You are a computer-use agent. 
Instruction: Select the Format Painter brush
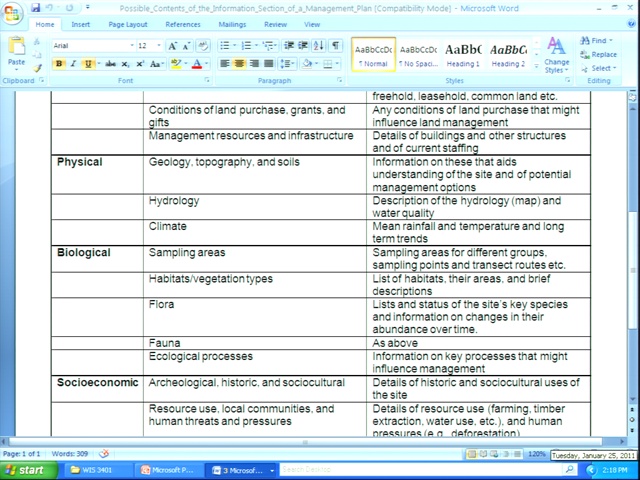(38, 68)
